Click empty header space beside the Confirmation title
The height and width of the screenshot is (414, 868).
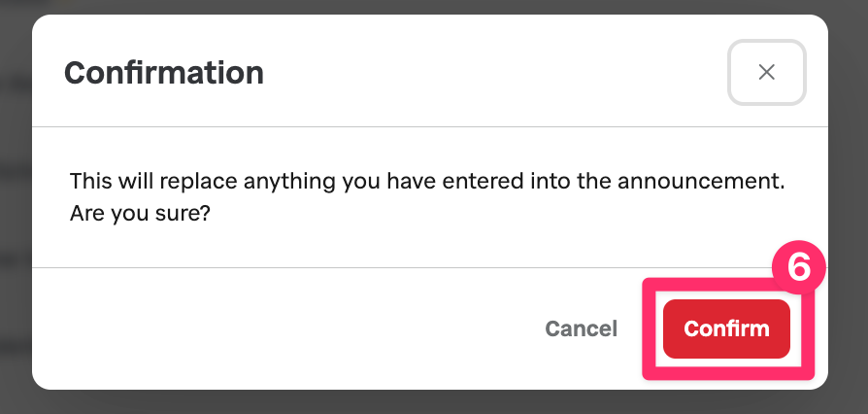[485, 73]
